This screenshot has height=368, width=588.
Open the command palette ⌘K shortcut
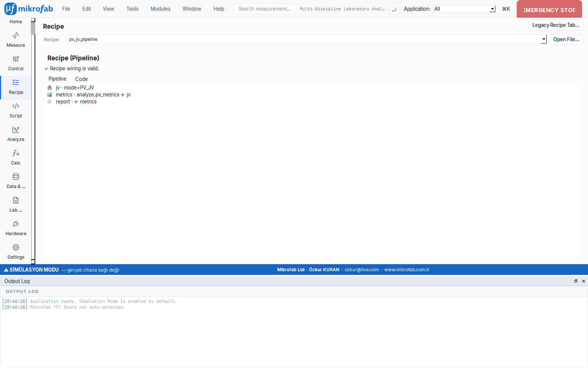point(506,9)
